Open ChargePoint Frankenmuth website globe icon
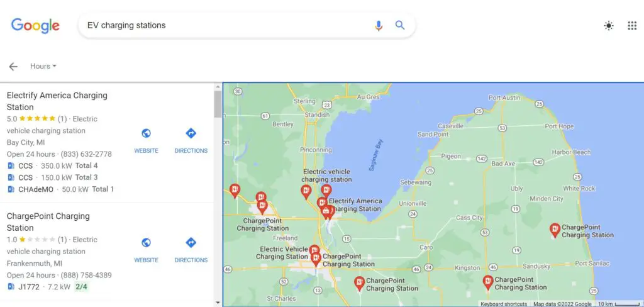Screen dimensions: 644x307 146,242
